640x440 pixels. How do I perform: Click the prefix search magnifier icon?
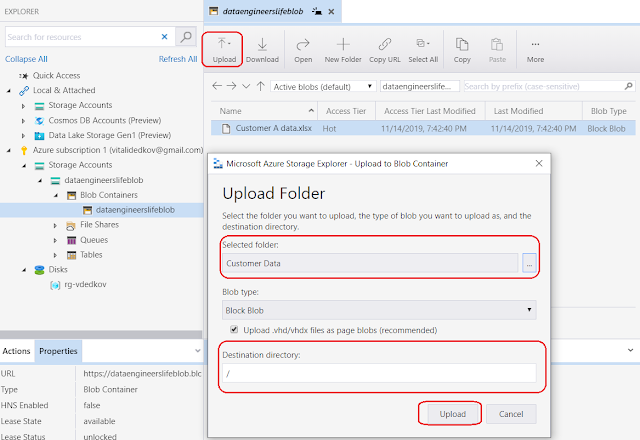pos(629,86)
